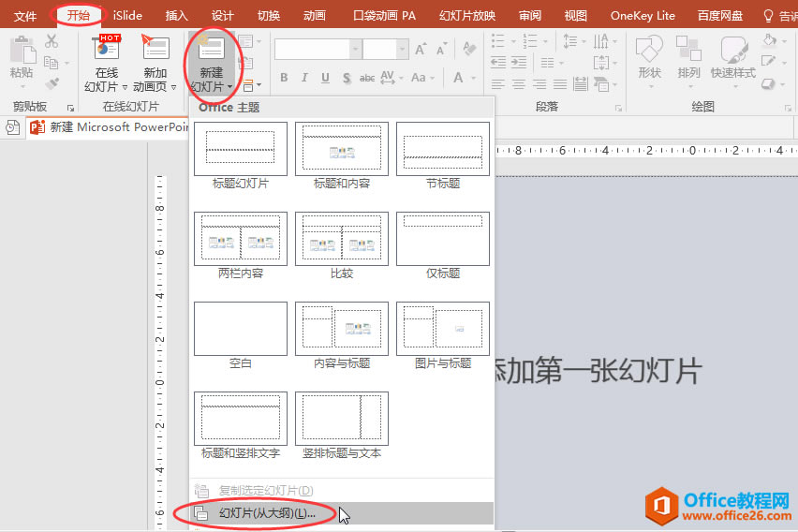Image resolution: width=798 pixels, height=532 pixels.
Task: Click the Cut scissors icon
Action: point(52,40)
